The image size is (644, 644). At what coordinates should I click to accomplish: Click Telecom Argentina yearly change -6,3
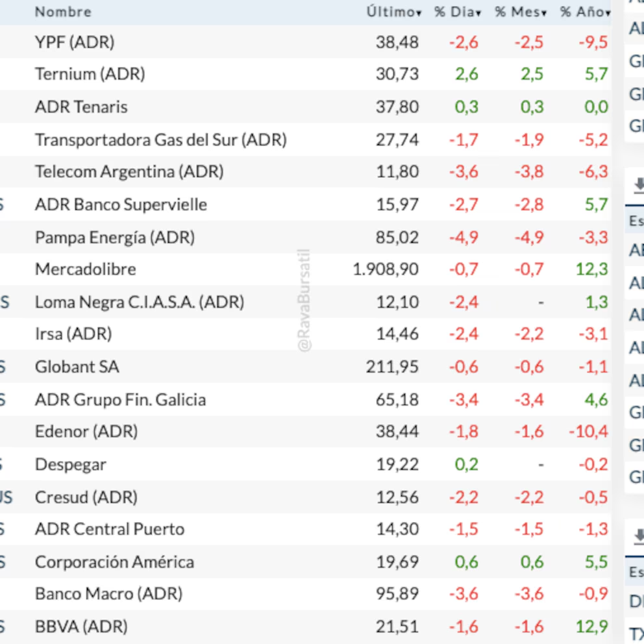tap(593, 171)
